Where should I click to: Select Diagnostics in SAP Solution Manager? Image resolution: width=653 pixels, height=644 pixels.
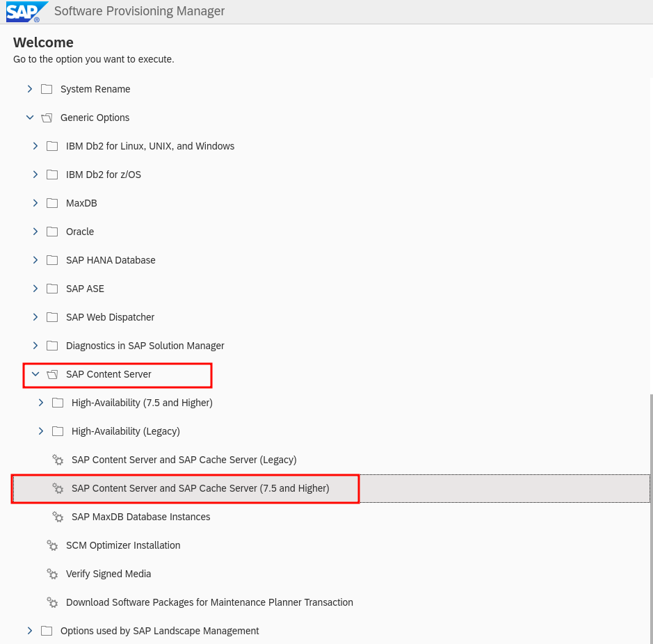[145, 346]
